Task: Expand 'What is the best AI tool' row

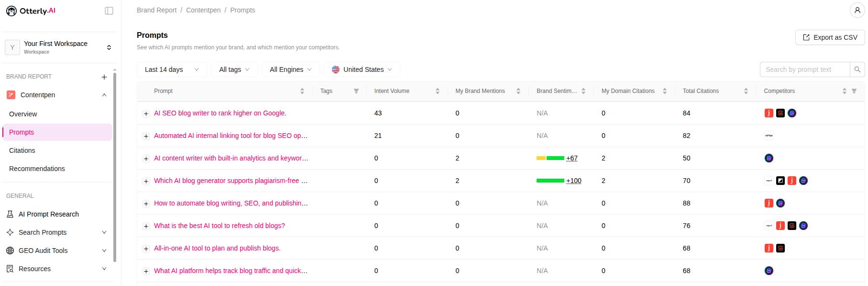Action: (x=146, y=226)
